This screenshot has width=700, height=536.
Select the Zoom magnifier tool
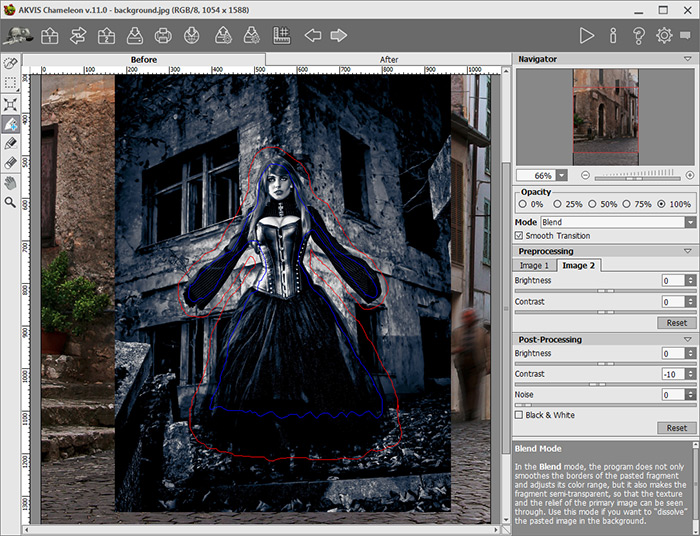10,203
